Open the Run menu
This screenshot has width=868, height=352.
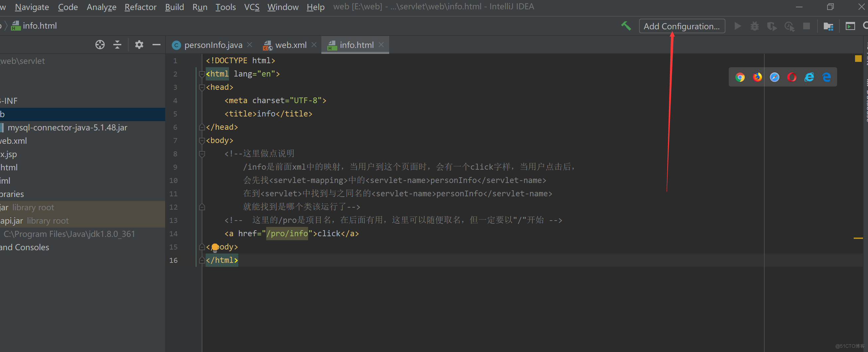[200, 7]
